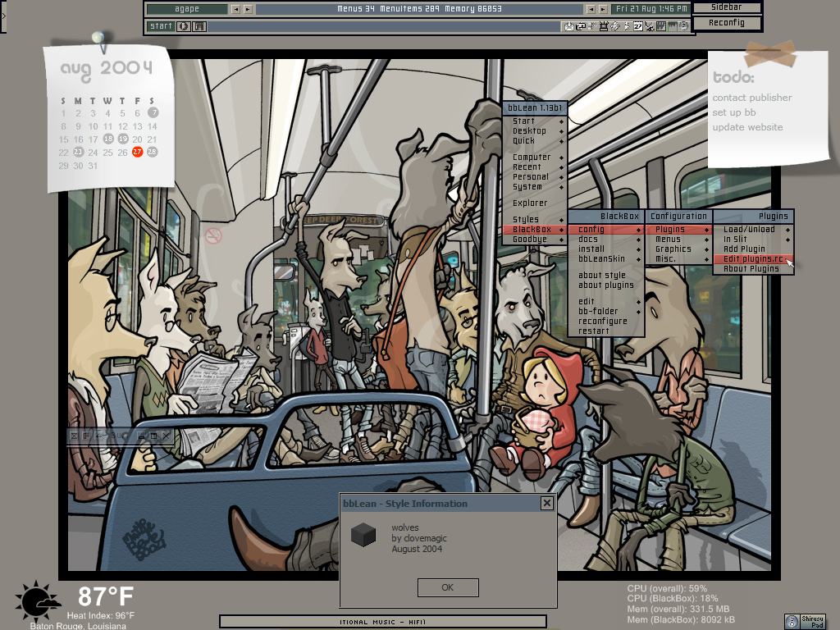The height and width of the screenshot is (630, 840).
Task: Switch to next workspace with right arrow
Action: [248, 9]
